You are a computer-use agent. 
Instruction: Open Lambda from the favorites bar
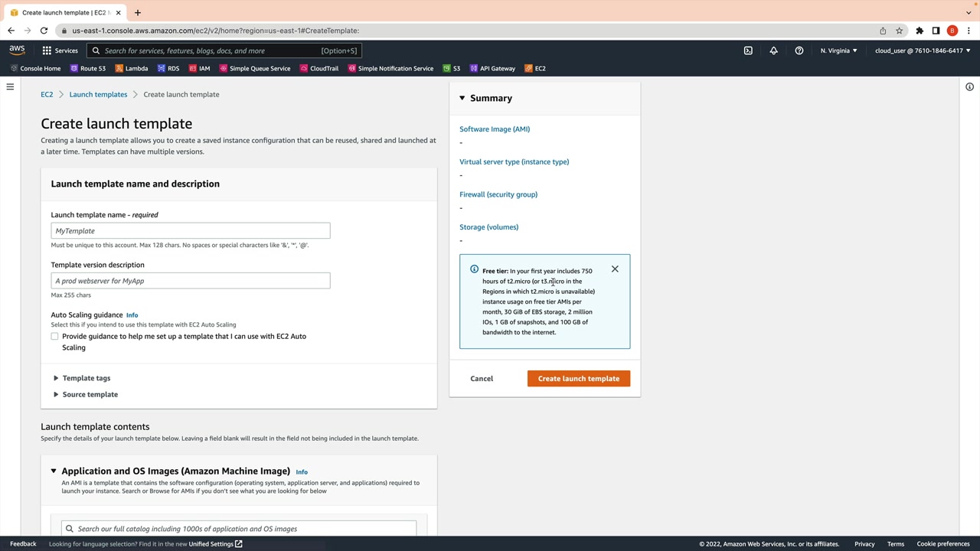[x=132, y=68]
